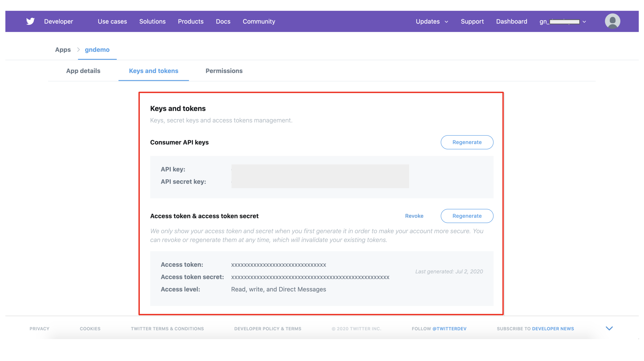Select the Access token value text
Viewport: 644px width, 361px height.
click(278, 265)
